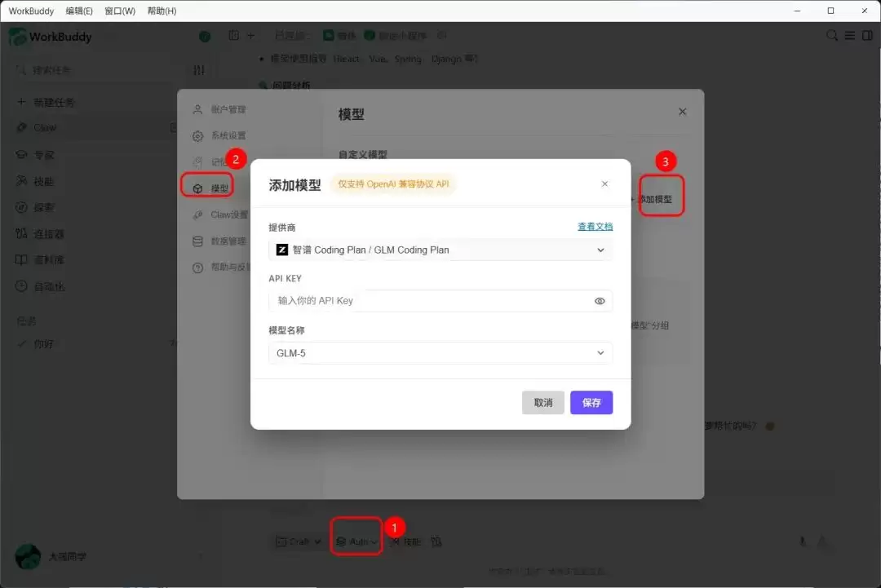Click the 新建任务 plus item in the main sidebar
Image resolution: width=881 pixels, height=588 pixels.
pyautogui.click(x=46, y=102)
